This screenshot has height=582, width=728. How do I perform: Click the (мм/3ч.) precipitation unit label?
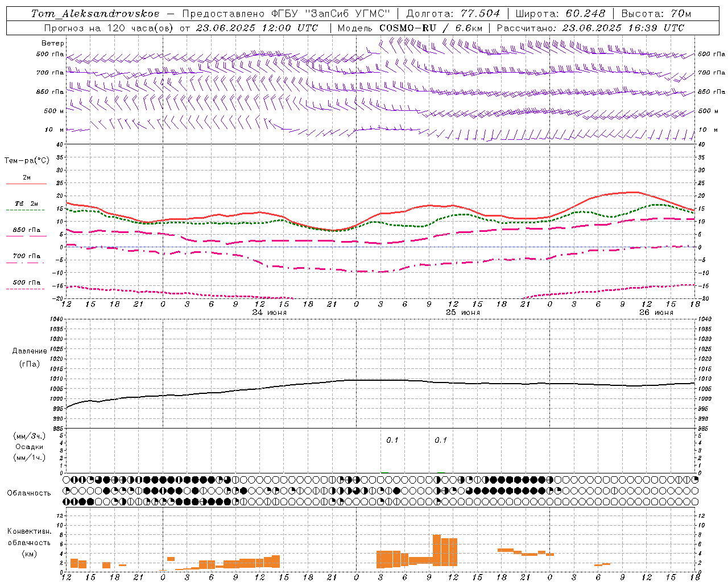pyautogui.click(x=30, y=436)
